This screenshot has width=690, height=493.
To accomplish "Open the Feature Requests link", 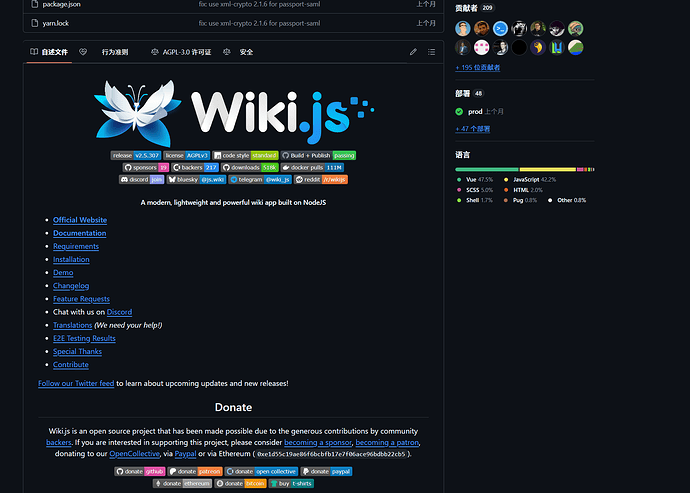I will click(81, 299).
